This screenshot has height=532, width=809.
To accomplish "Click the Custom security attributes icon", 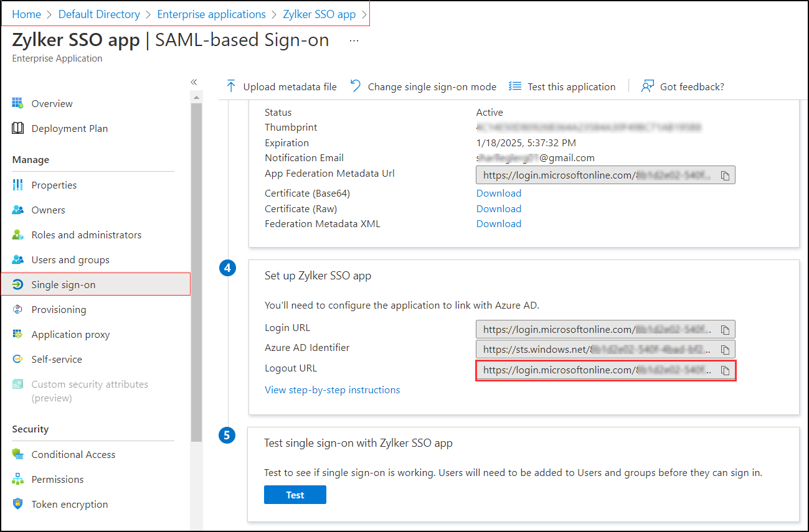I will coord(18,384).
